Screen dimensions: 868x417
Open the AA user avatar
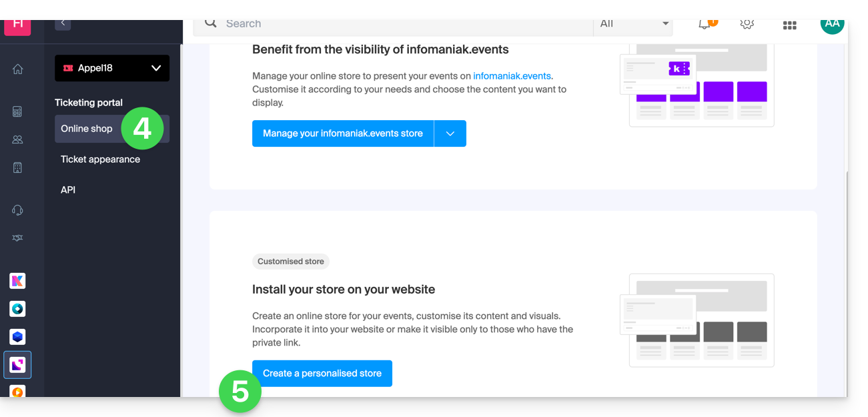[832, 24]
